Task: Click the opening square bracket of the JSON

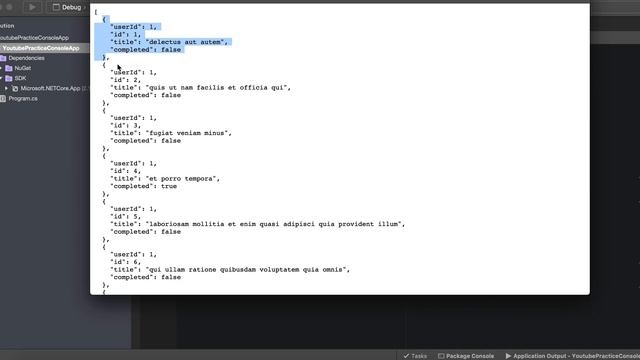Action: [96, 12]
